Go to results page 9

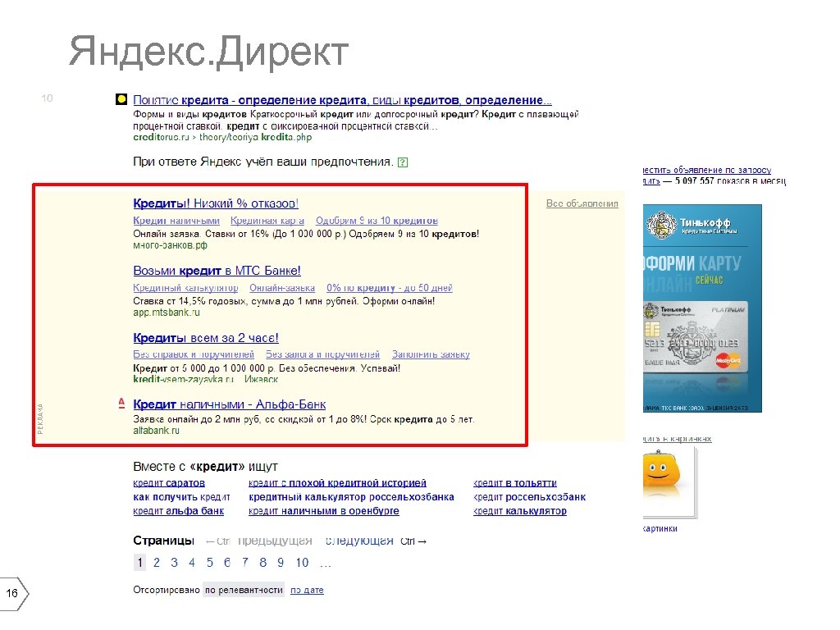click(281, 563)
